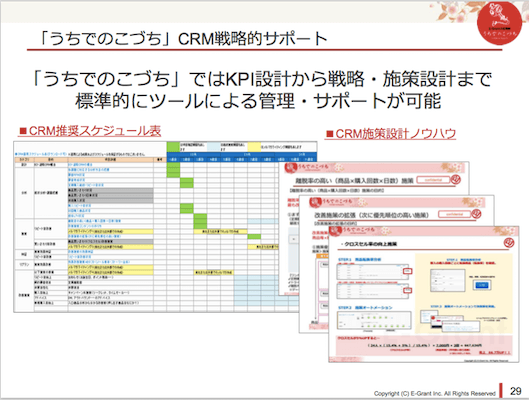529x400 pixels.
Task: Open the ■CRM施策設計ノウハウ heading link
Action: point(390,134)
